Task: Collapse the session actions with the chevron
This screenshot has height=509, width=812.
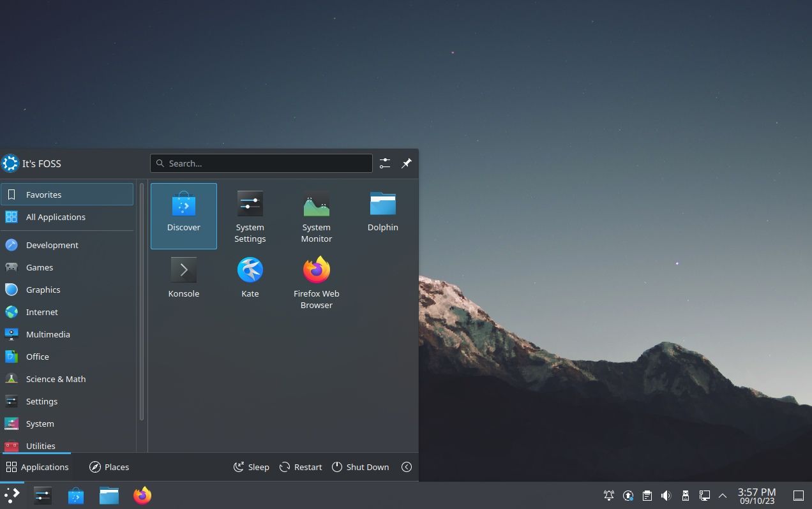Action: coord(407,467)
